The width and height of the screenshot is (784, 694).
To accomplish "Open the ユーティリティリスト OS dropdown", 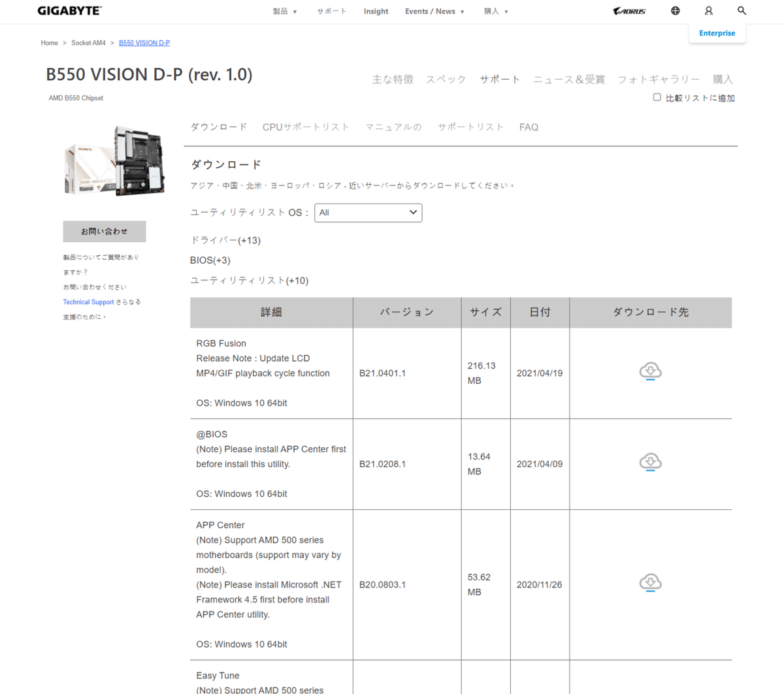I will tap(368, 213).
